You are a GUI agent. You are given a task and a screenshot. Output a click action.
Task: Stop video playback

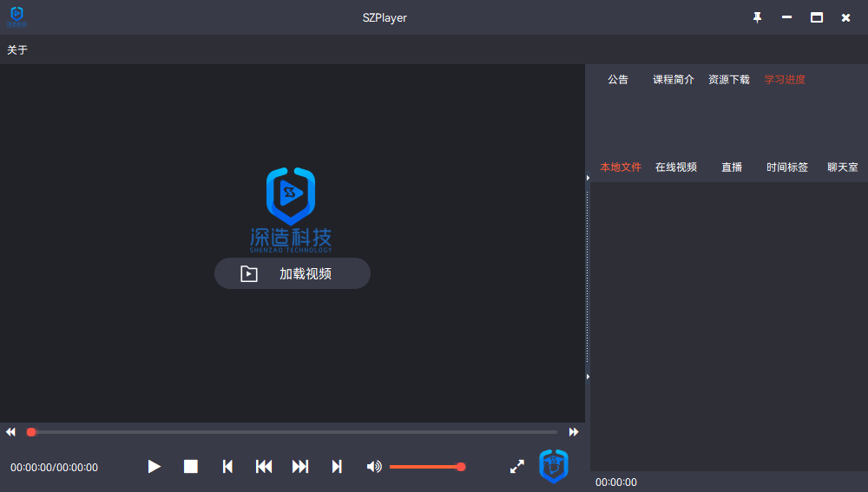(190, 467)
